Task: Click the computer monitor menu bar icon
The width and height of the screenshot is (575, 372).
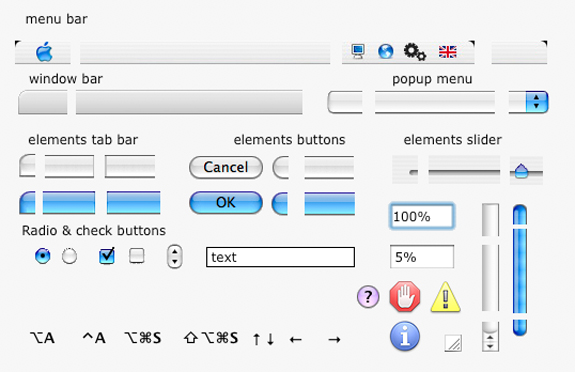Action: coord(358,51)
